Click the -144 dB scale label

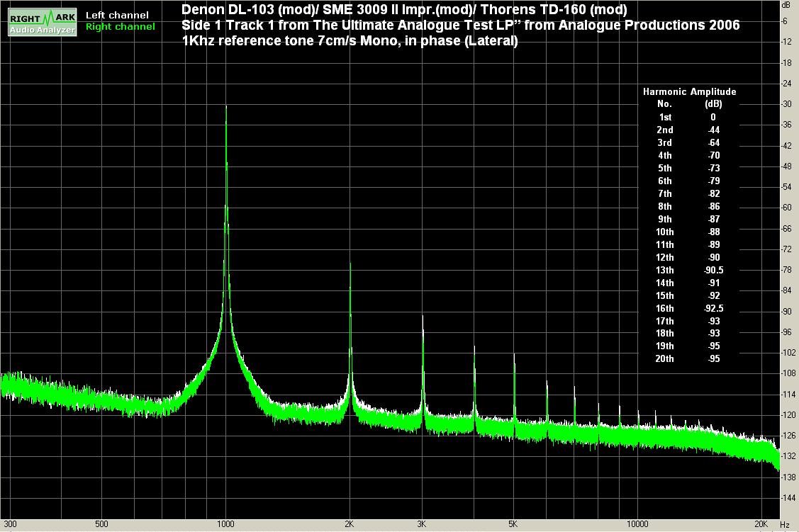pos(788,497)
